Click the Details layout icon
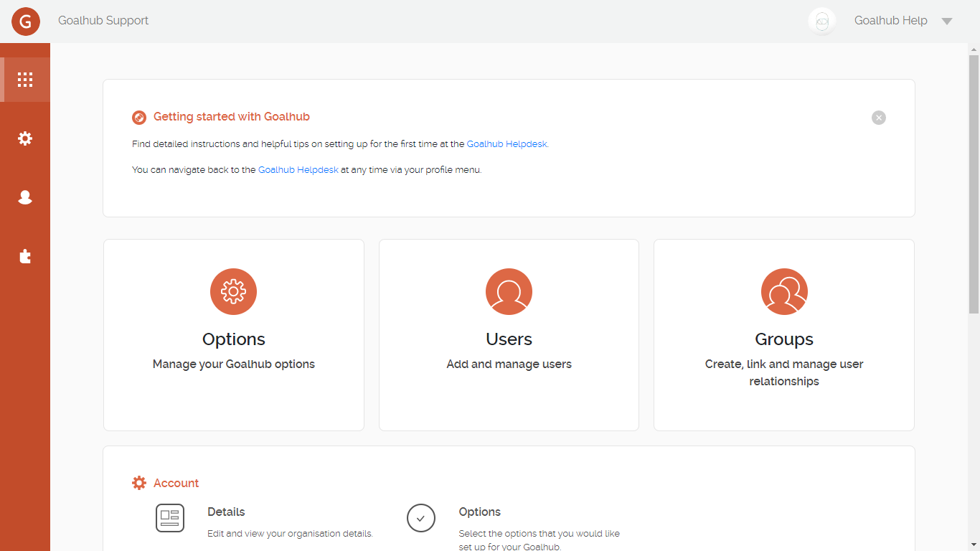Screen dimensions: 980x551 point(170,518)
